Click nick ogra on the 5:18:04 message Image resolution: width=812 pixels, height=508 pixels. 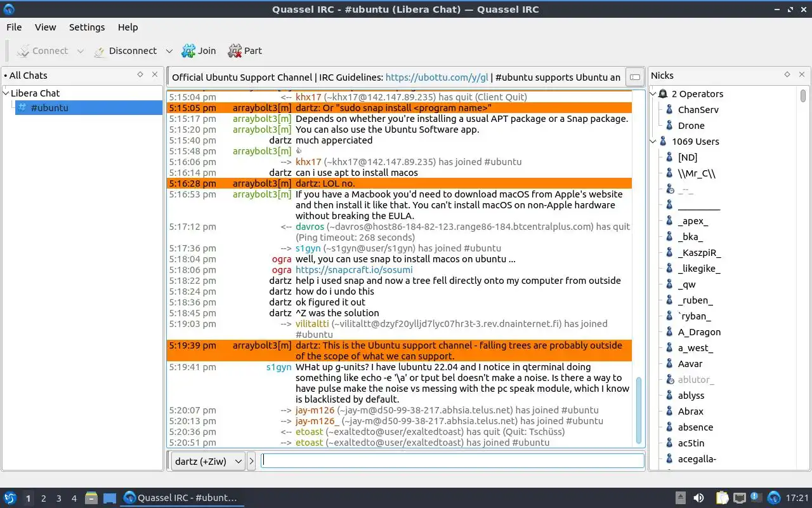(x=282, y=258)
